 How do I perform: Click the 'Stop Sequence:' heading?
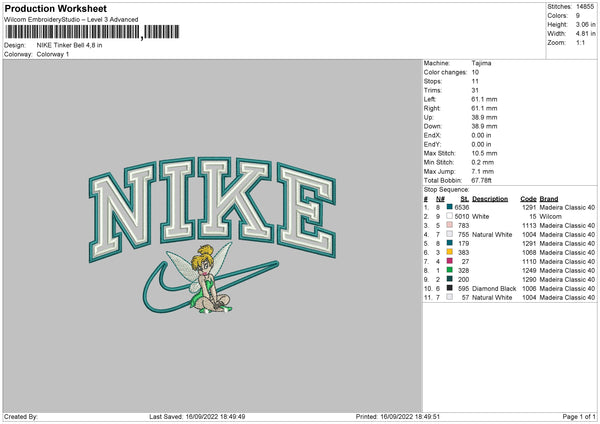446,190
